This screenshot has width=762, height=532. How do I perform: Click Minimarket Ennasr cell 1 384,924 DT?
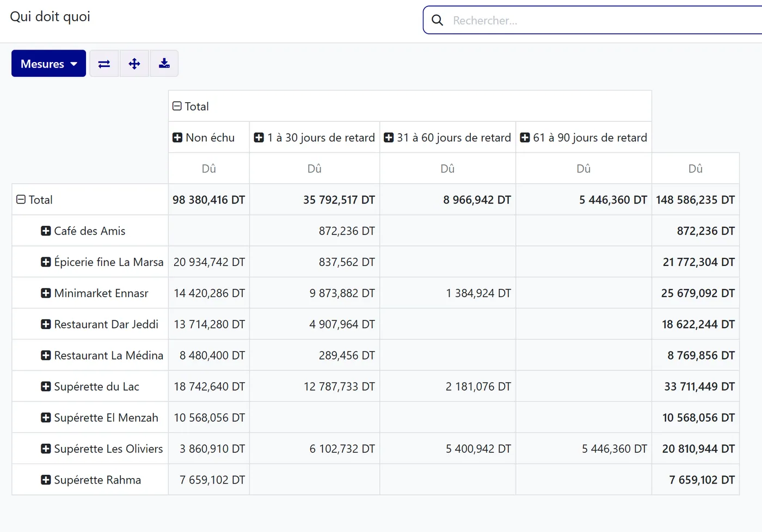pyautogui.click(x=447, y=293)
